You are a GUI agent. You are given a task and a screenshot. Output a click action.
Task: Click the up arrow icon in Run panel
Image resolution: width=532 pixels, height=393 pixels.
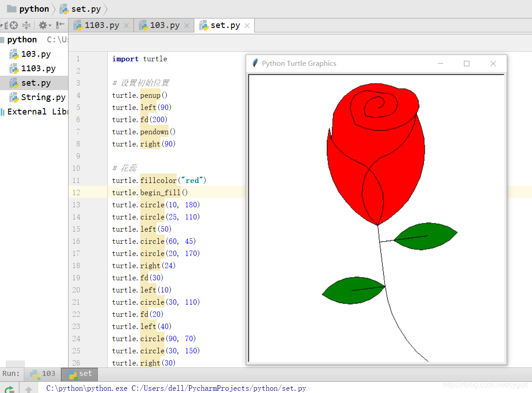[28, 389]
